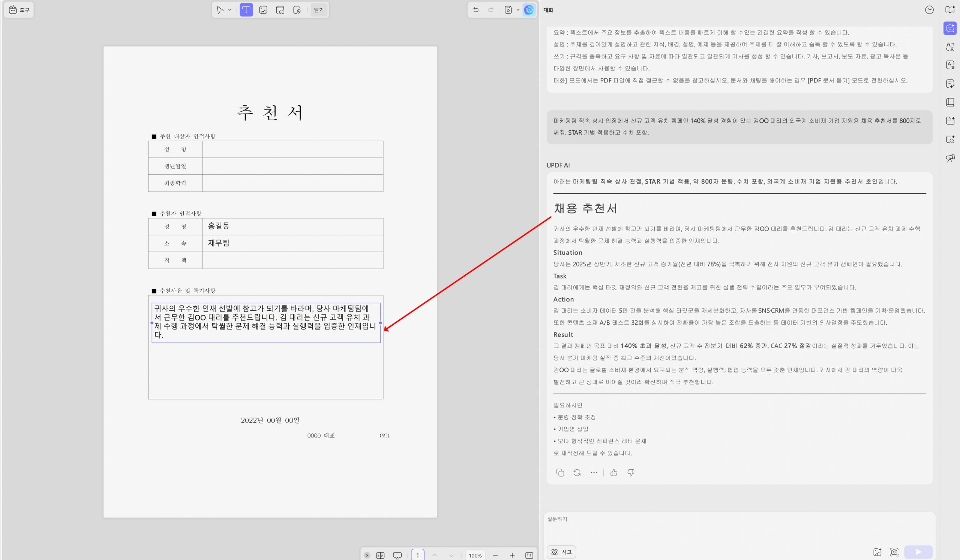This screenshot has width=960, height=560.
Task: Open the boxed A-文 page translate icon
Action: tap(950, 65)
